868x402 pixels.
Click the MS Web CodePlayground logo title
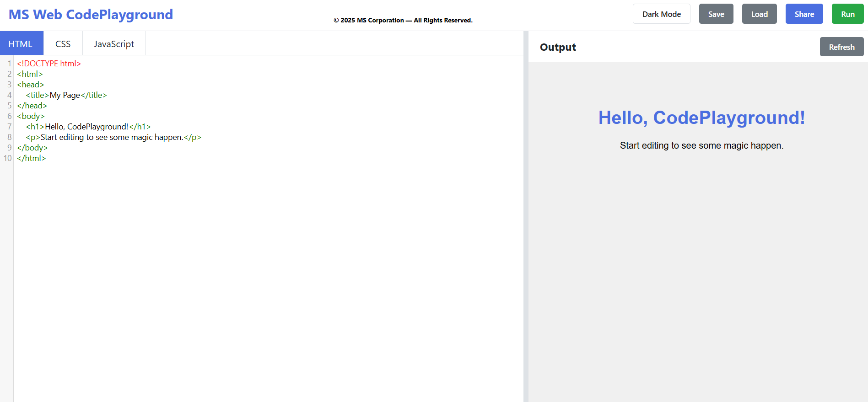(91, 15)
